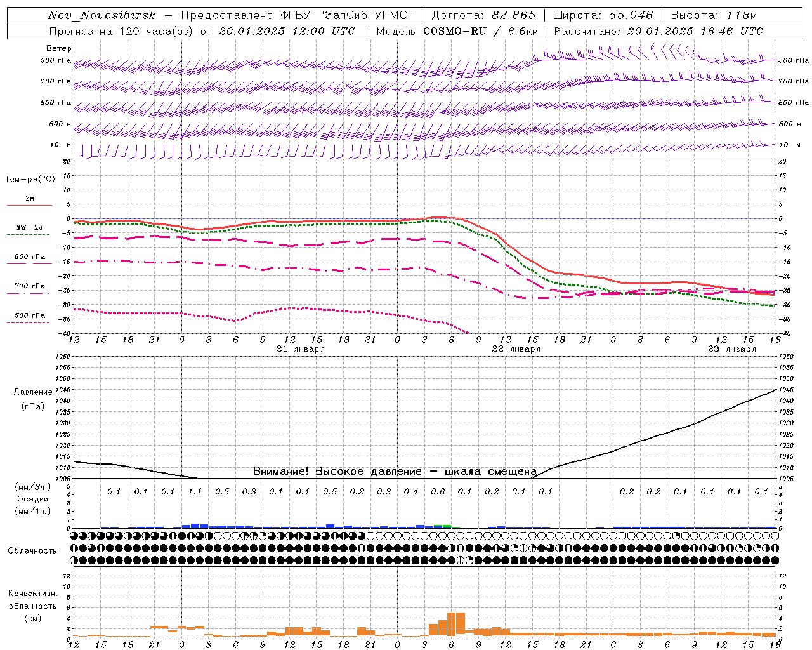Click the "10 м" wind level label on left
The height and width of the screenshot is (650, 812).
[x=61, y=145]
